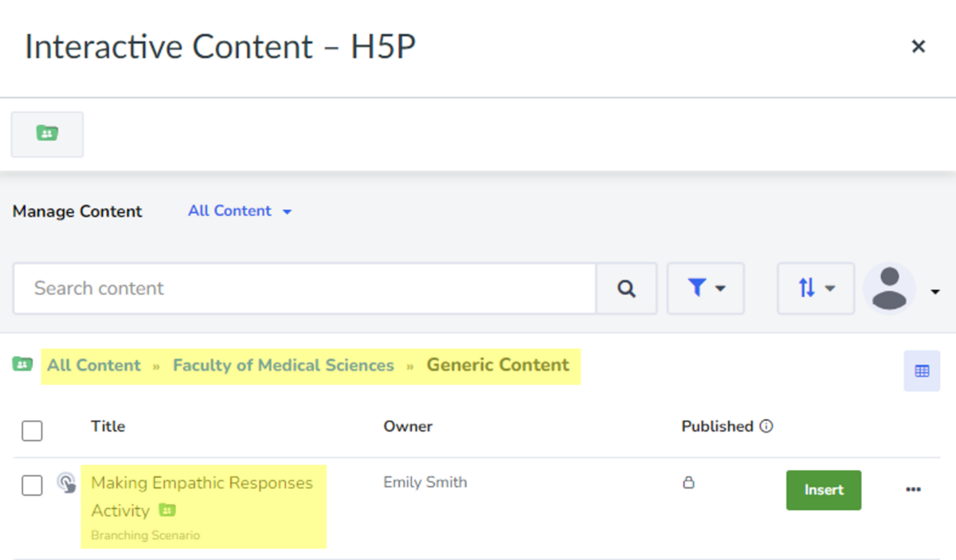Check the select-all checkbox in the table header

pyautogui.click(x=32, y=430)
